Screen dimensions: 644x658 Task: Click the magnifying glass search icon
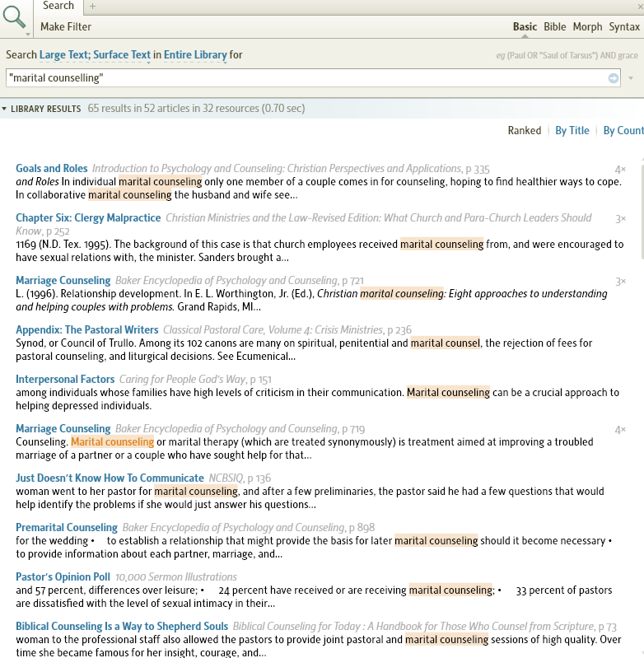pyautogui.click(x=14, y=16)
